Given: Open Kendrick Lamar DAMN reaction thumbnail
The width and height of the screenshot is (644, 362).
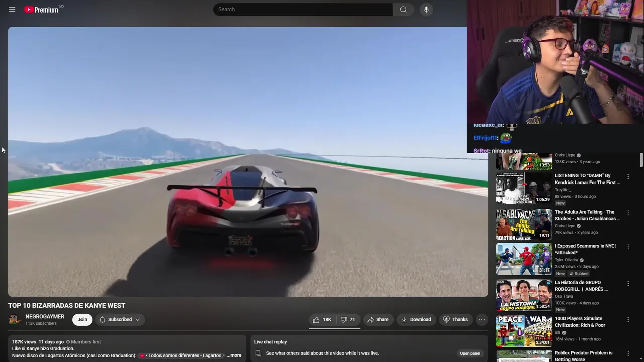Looking at the screenshot, I should click(524, 189).
